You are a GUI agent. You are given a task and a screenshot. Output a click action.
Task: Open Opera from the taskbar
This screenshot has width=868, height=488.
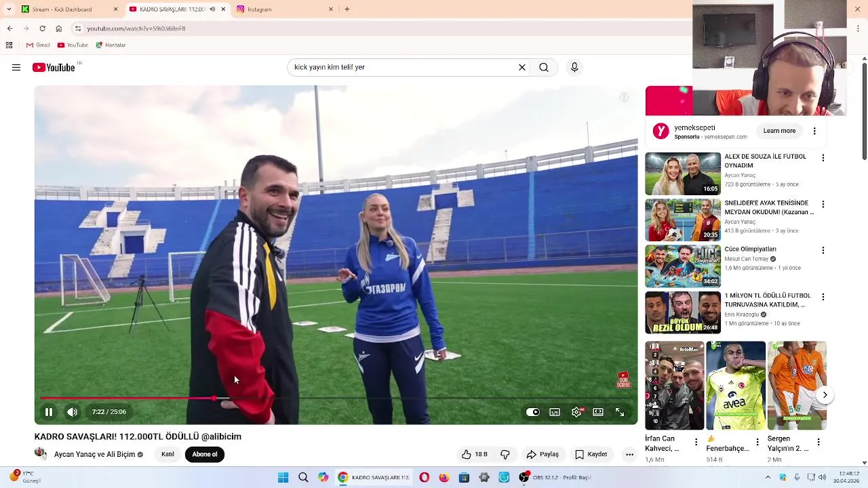(x=425, y=477)
